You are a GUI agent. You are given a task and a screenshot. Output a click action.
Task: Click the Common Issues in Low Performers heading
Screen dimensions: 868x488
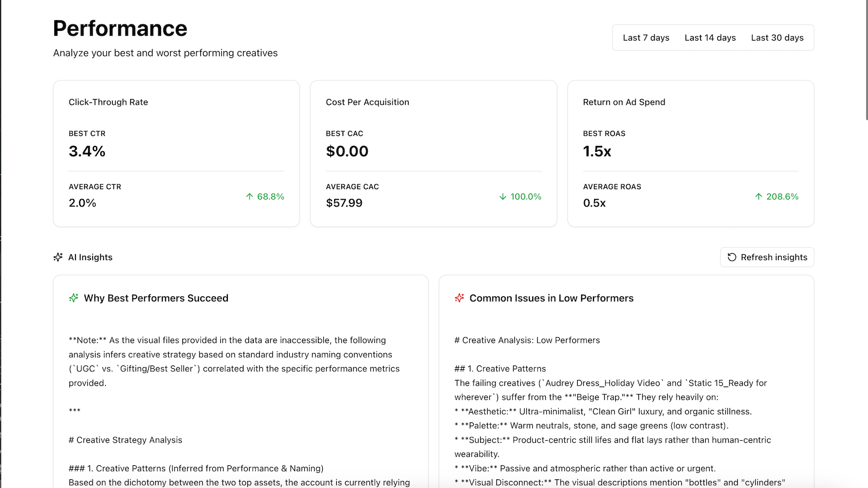point(551,298)
